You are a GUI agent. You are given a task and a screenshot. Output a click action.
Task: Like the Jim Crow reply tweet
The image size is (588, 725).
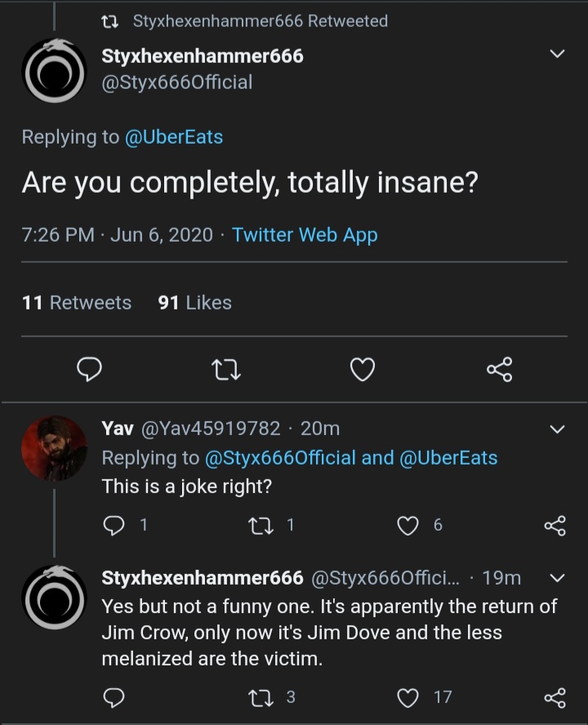pyautogui.click(x=408, y=697)
